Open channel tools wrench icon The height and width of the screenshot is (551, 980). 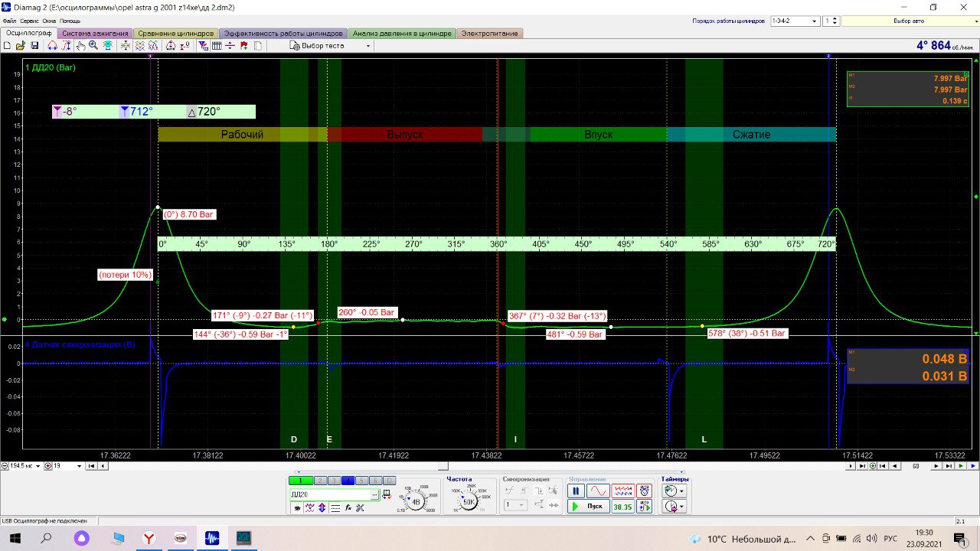pyautogui.click(x=360, y=507)
